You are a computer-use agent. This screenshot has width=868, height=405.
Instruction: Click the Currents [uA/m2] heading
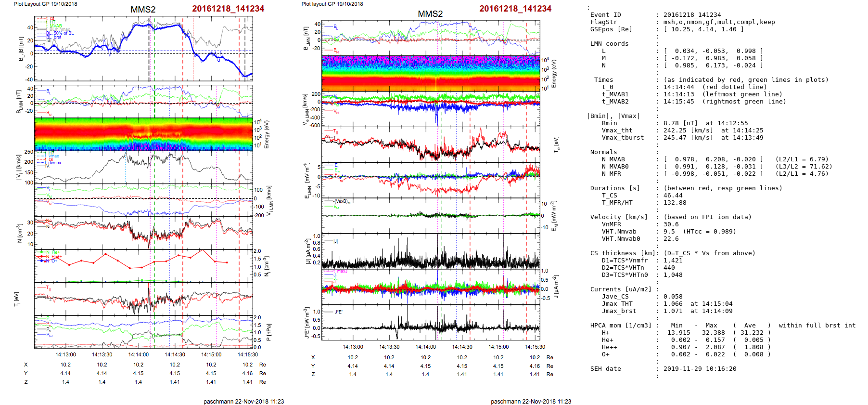(621, 289)
